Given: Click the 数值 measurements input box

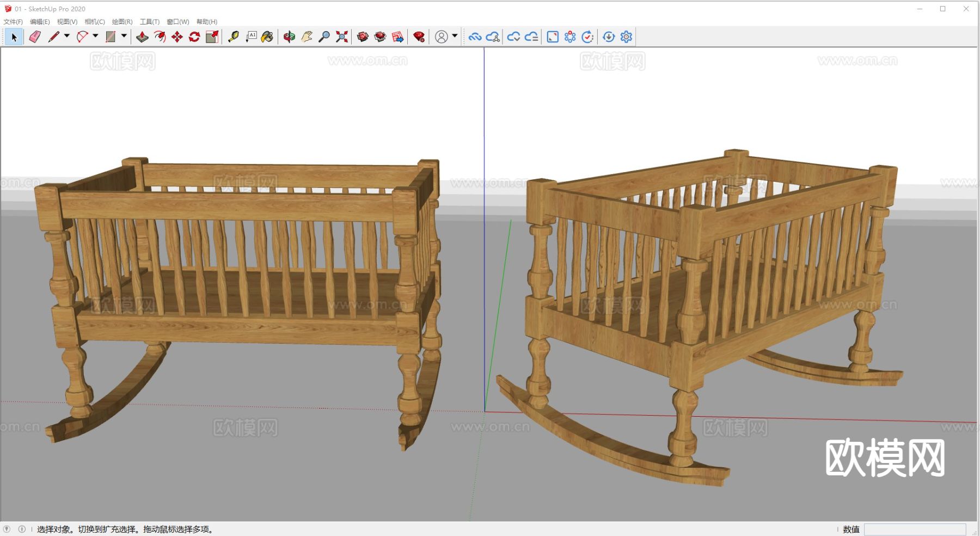Looking at the screenshot, I should (915, 529).
